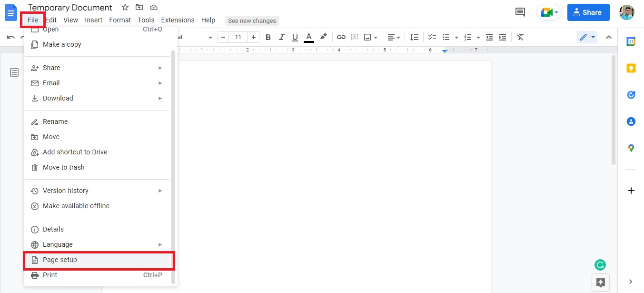Open comment history icon

[520, 12]
